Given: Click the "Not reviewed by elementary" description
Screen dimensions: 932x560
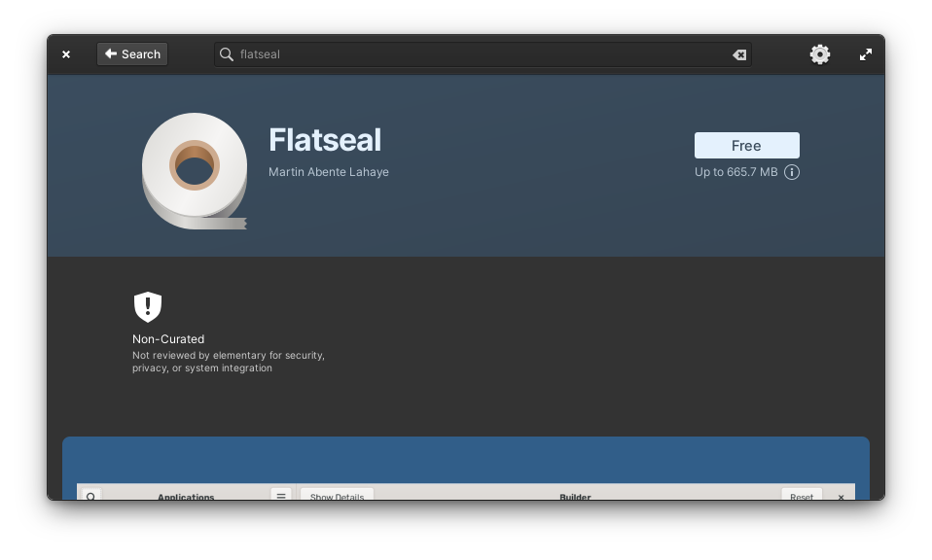Looking at the screenshot, I should pyautogui.click(x=229, y=362).
